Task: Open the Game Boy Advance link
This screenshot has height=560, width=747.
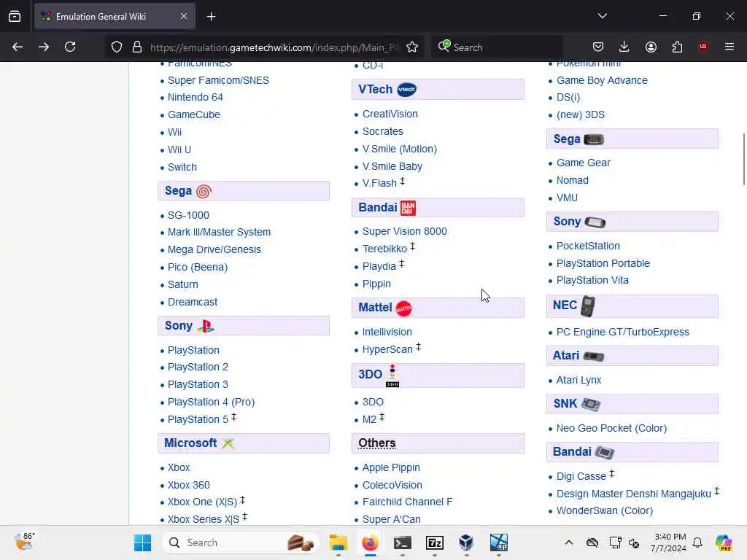Action: 602,80
